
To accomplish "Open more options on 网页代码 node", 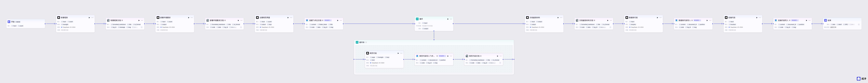I will [401, 53].
